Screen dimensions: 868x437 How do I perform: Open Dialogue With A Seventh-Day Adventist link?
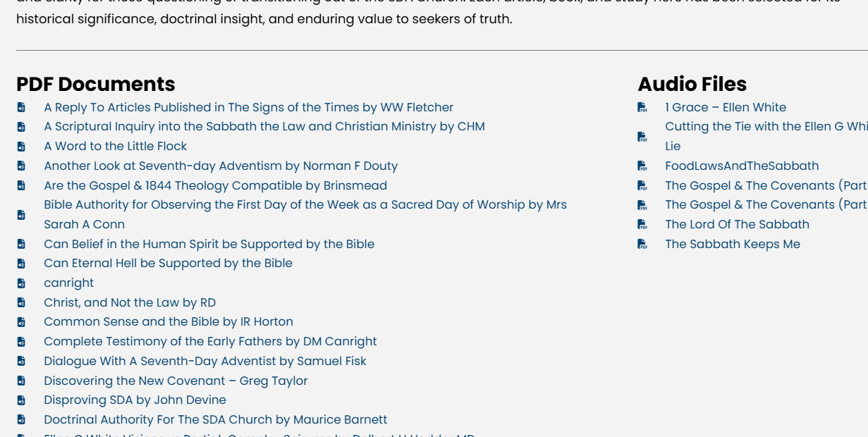(204, 362)
